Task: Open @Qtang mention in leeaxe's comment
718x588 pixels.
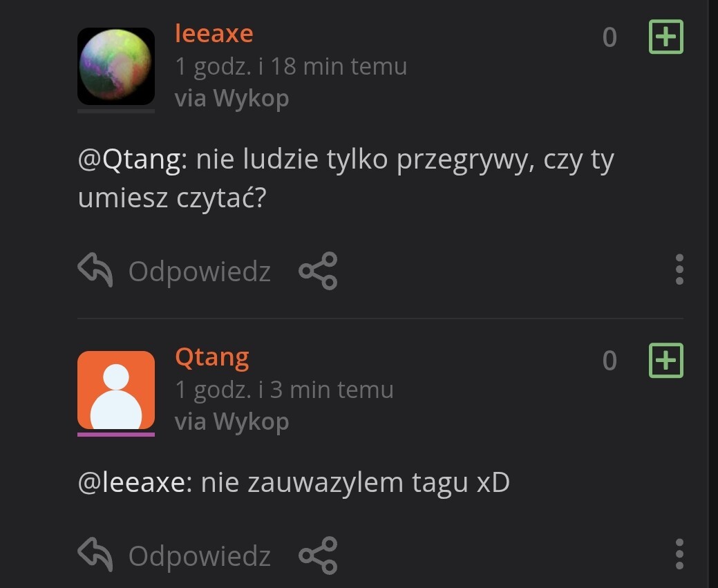Action: 132,160
